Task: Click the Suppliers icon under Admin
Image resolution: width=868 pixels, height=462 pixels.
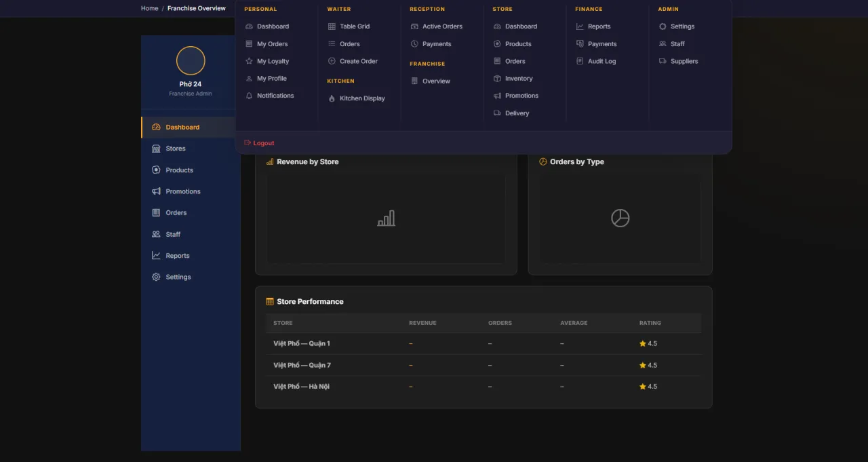Action: pos(663,61)
